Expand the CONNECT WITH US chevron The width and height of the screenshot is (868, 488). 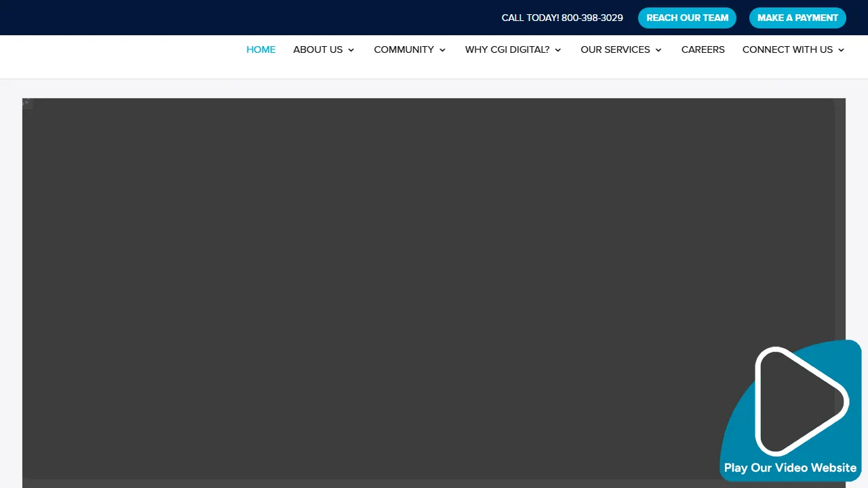point(840,50)
